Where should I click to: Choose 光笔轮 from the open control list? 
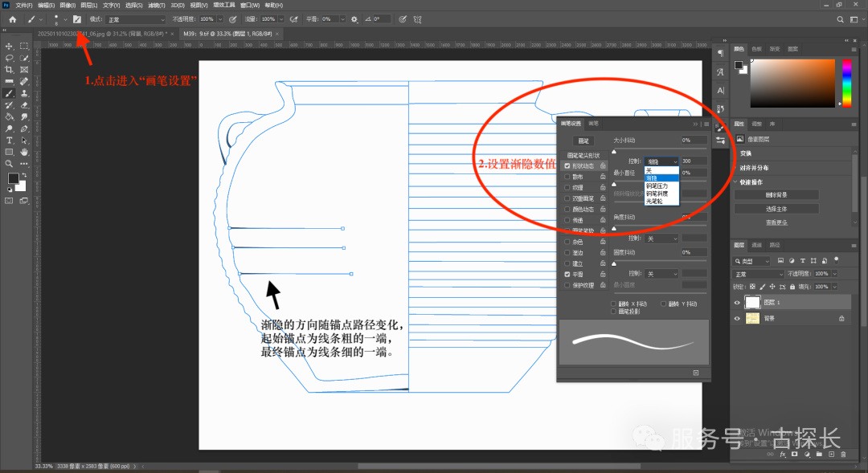(x=661, y=202)
